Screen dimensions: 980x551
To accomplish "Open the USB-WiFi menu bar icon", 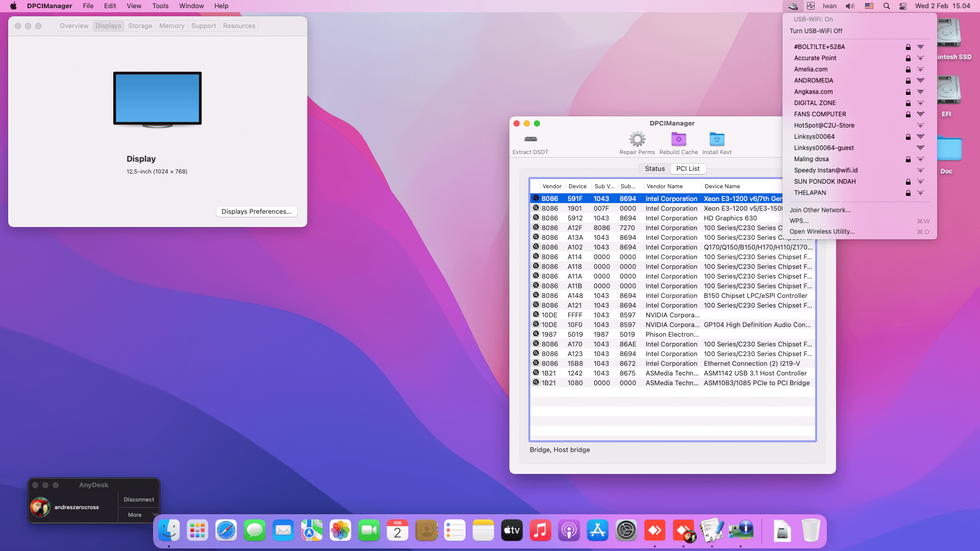I will (x=793, y=6).
